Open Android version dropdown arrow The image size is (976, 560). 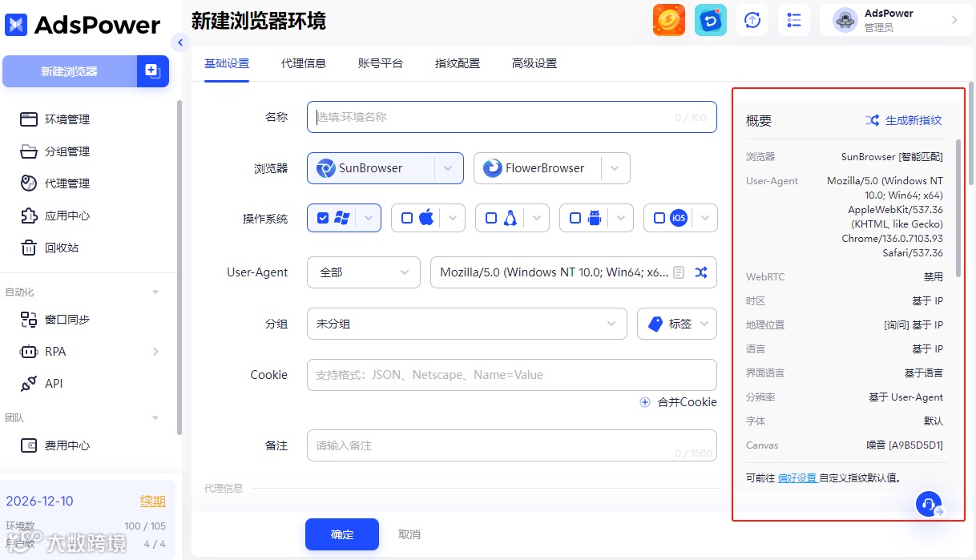tap(621, 218)
